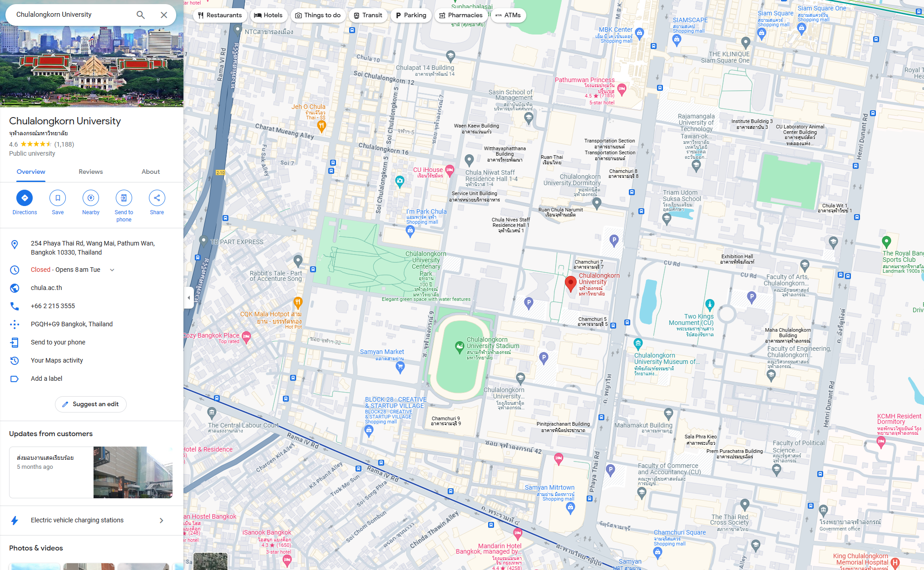
Task: Click the Two Kings Monument pin
Action: pos(710,305)
